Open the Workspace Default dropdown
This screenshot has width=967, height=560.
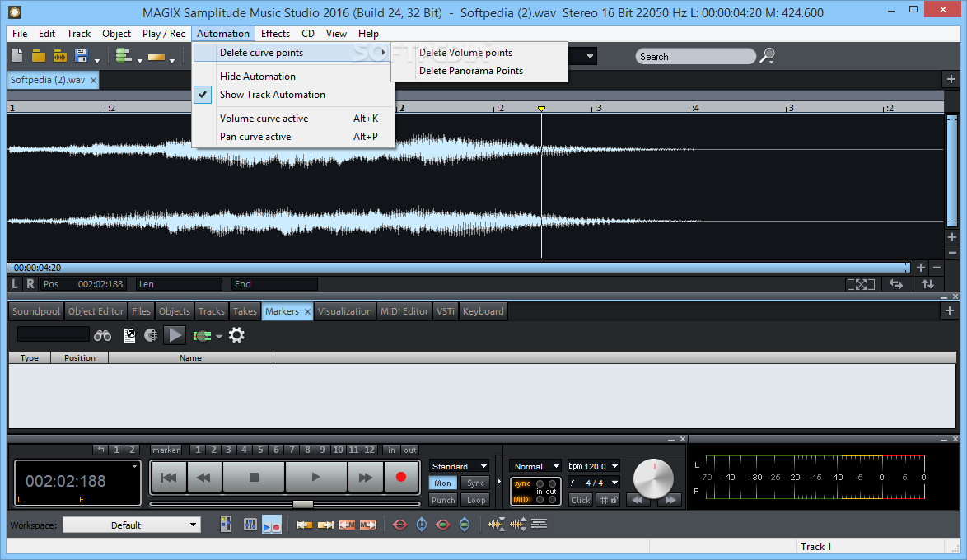pos(132,525)
